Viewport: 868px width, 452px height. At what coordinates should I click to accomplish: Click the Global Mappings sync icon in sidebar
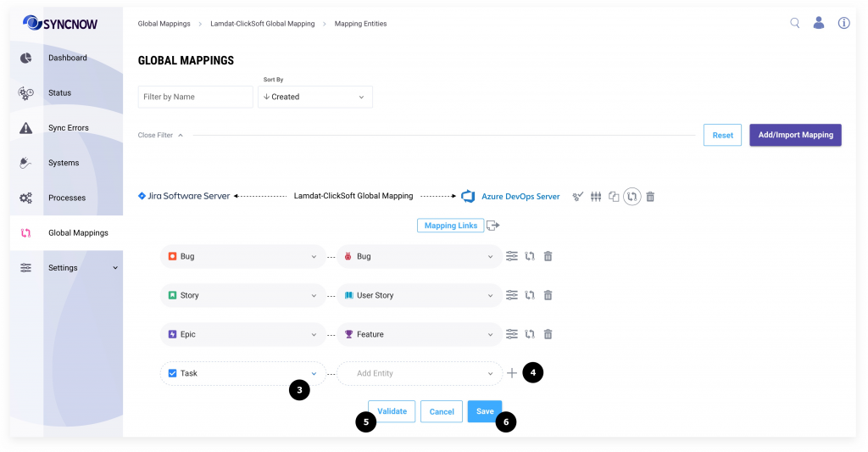pos(25,233)
